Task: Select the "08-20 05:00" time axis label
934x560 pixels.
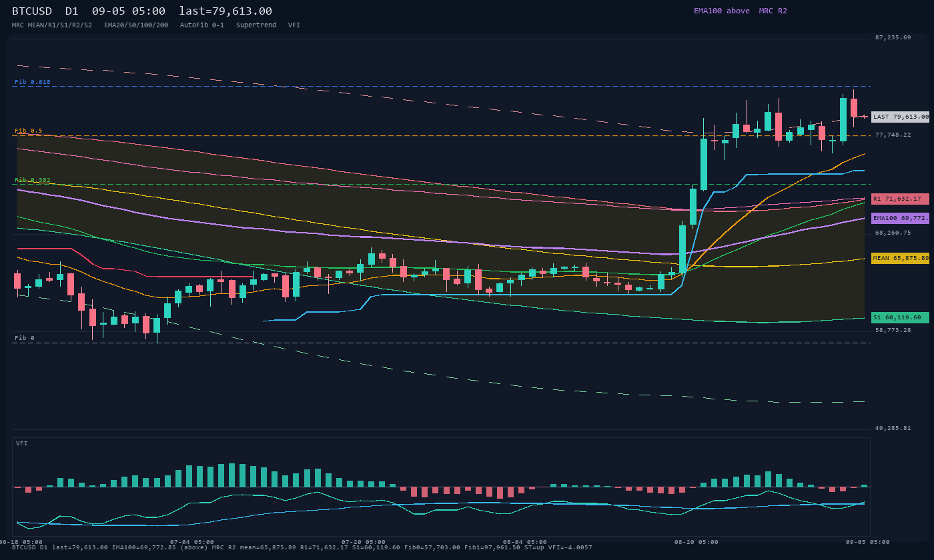Action: [696, 542]
